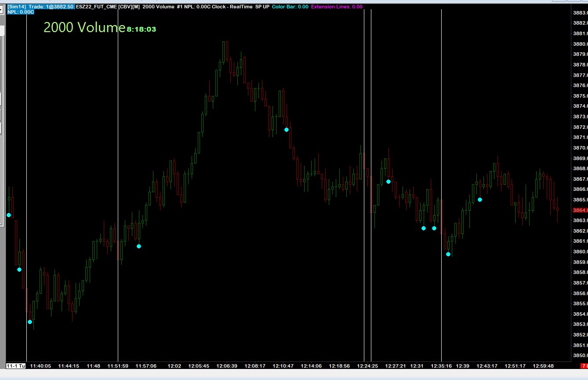Click the 12:06:39 time axis label
The height and width of the screenshot is (380, 588).
227,366
